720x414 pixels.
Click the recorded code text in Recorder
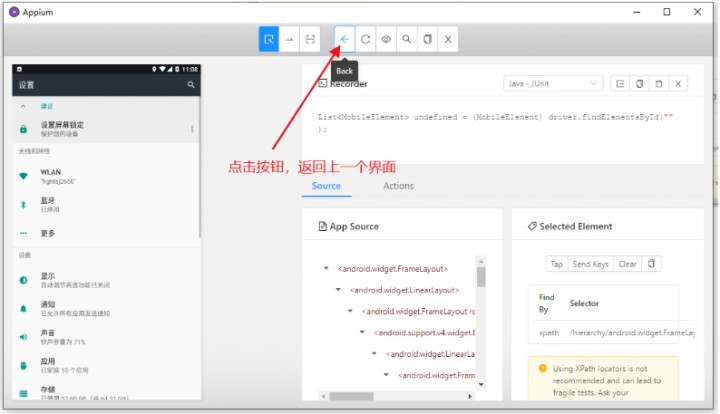coord(495,123)
